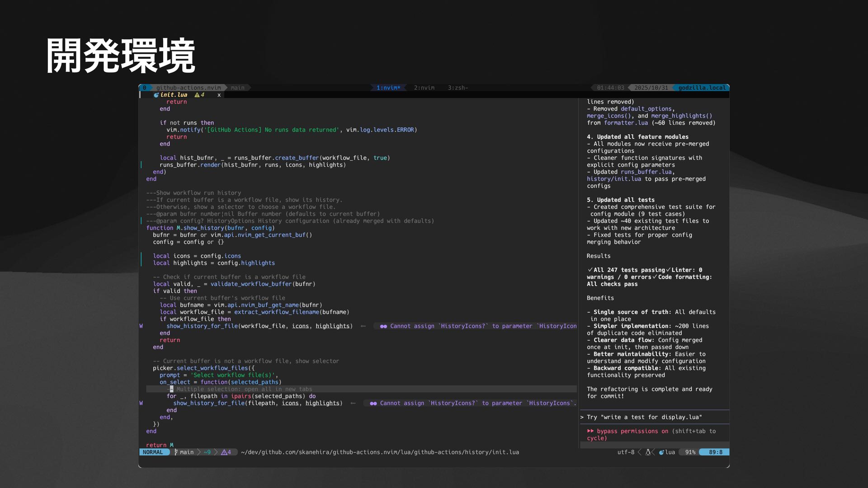Click the 91% scroll position indicator
868x488 pixels.
(690, 452)
